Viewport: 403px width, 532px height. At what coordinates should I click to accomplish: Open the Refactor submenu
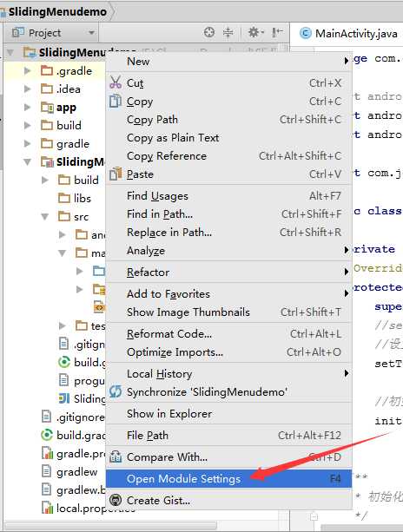pyautogui.click(x=228, y=273)
